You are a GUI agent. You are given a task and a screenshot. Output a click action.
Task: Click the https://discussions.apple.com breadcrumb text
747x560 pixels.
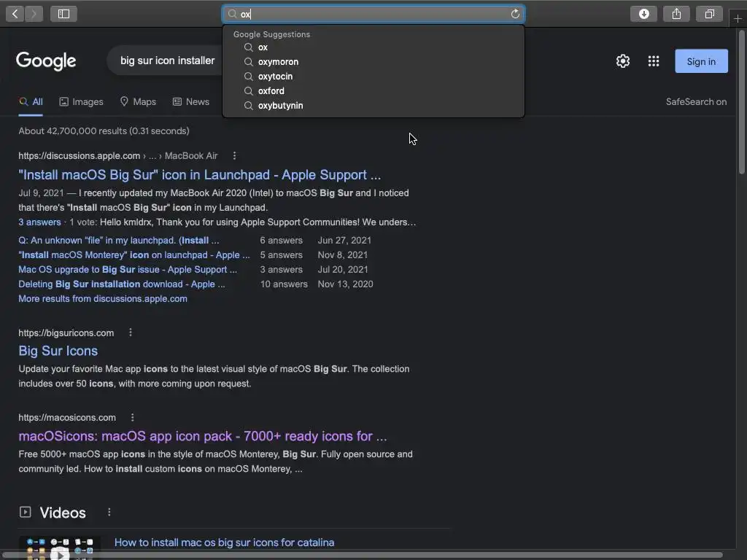(x=118, y=156)
